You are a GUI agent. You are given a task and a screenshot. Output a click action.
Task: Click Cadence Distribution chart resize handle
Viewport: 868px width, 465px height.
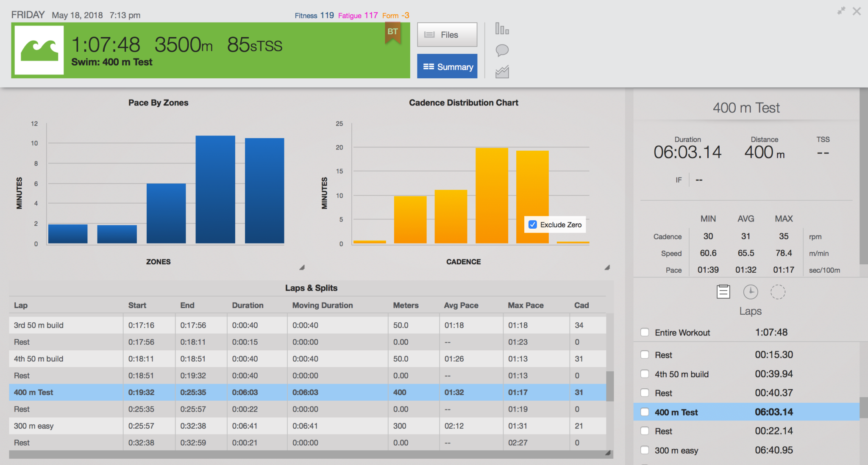click(607, 268)
